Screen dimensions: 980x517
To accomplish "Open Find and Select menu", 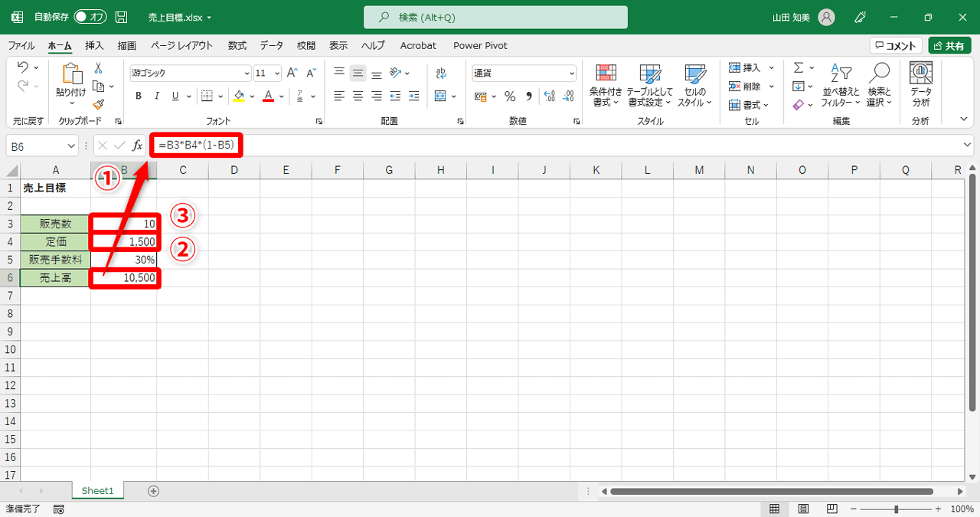I will (880, 85).
